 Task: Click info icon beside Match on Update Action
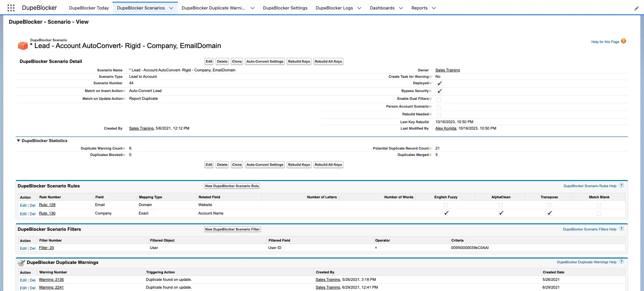124,99
